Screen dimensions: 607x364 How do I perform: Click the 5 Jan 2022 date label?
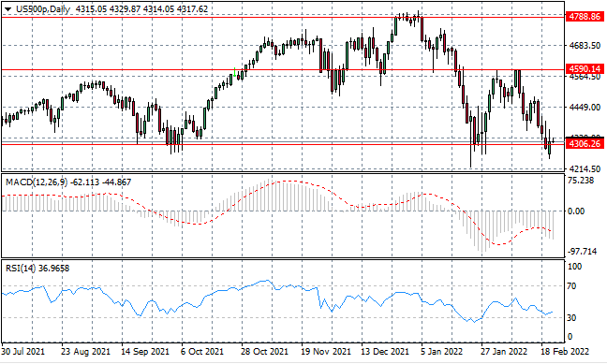click(x=442, y=352)
